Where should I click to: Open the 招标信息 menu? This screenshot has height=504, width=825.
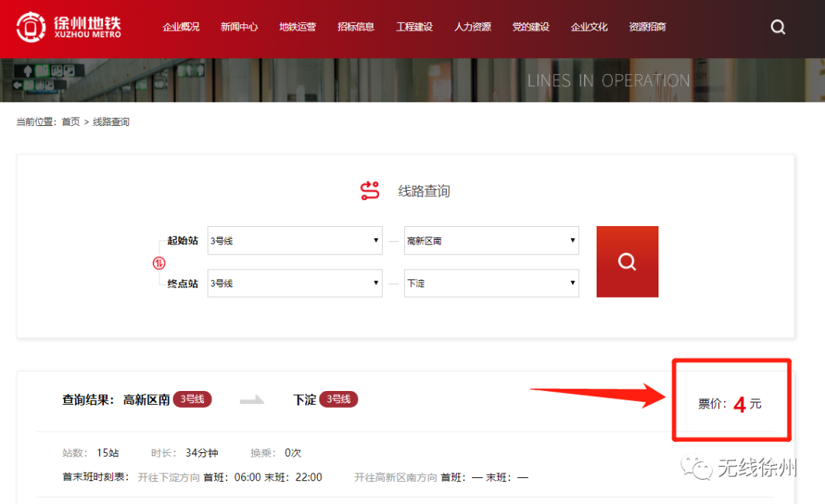[x=356, y=27]
